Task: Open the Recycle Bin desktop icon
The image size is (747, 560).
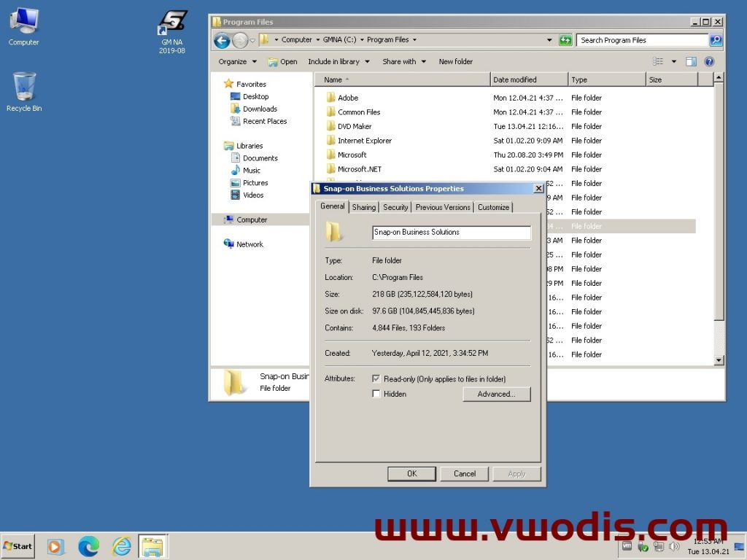Action: point(24,92)
